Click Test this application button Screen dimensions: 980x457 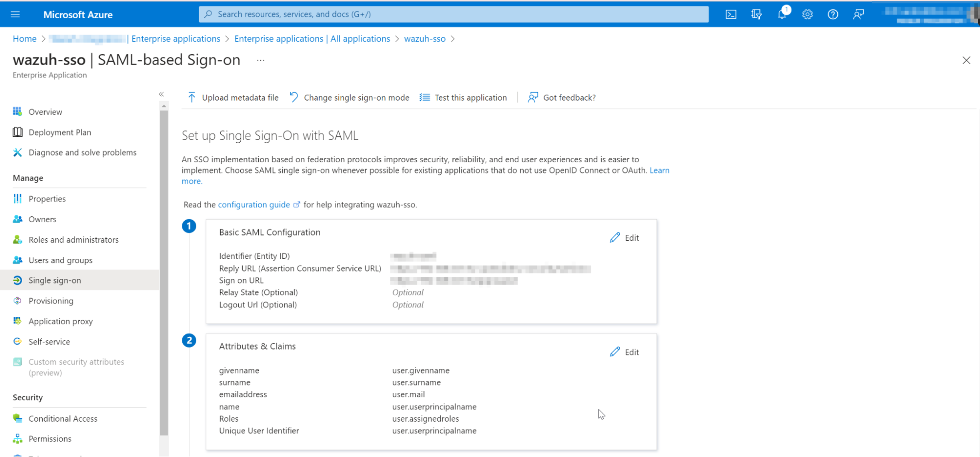[463, 98]
